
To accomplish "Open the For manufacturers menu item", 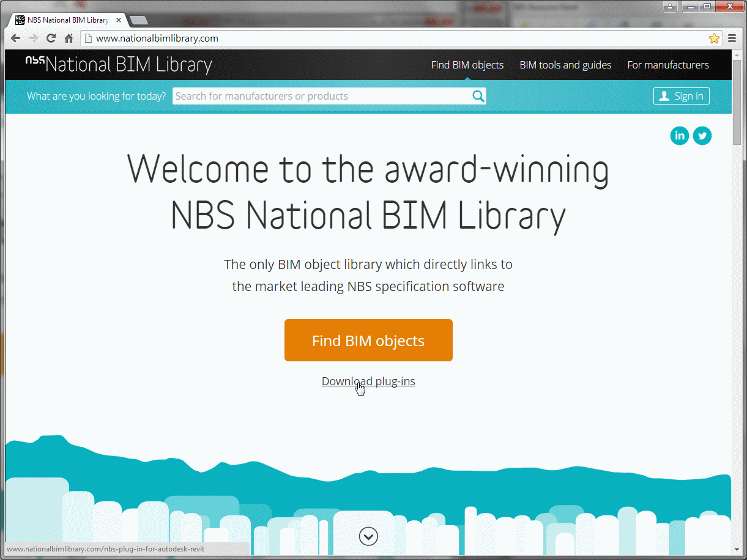I will [x=668, y=65].
